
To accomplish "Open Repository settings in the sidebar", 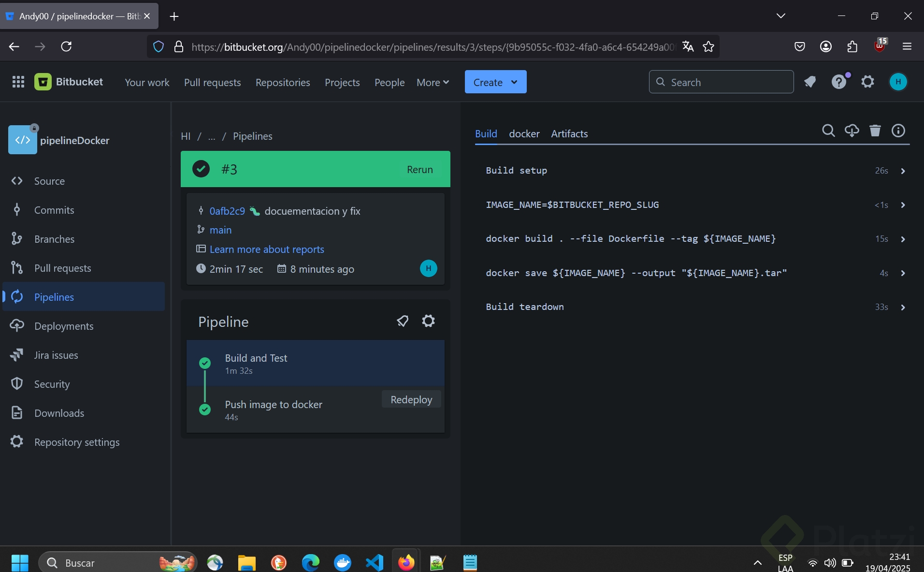I will click(84, 442).
